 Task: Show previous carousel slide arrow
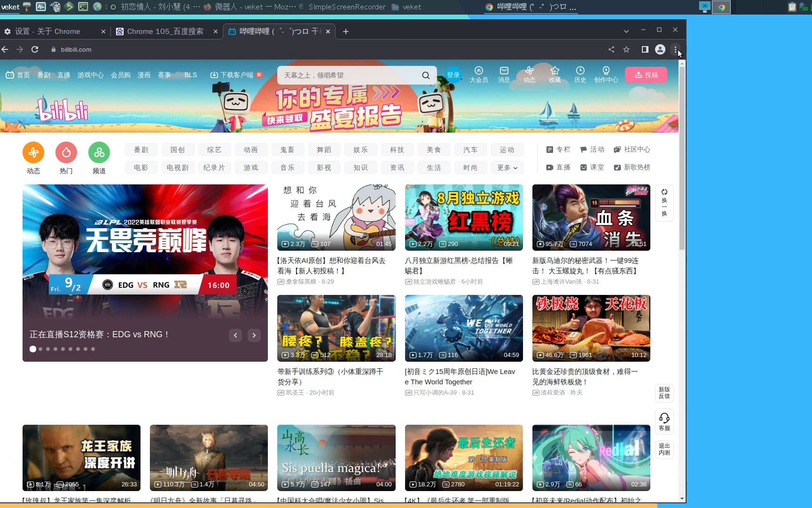pos(235,335)
